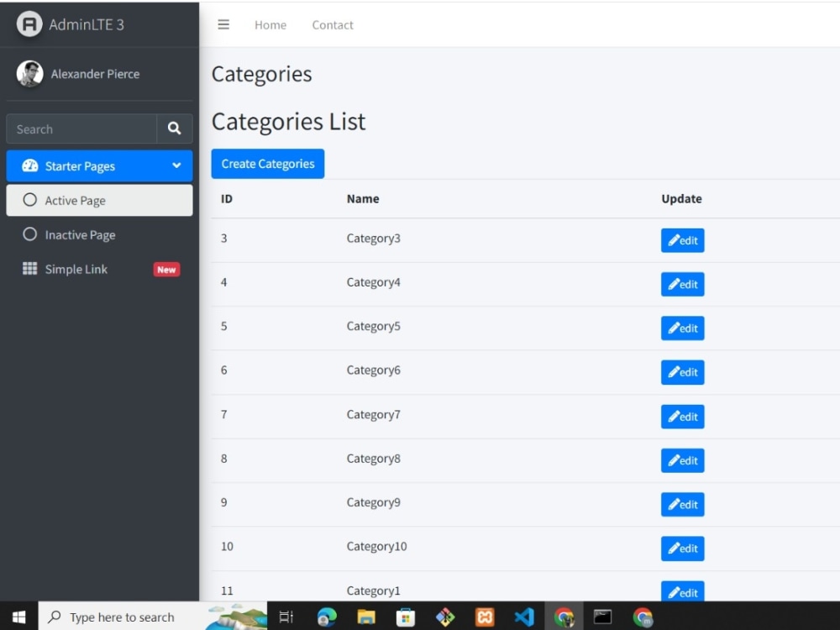Open the command prompt taskbar icon
Image resolution: width=840 pixels, height=630 pixels.
(602, 617)
